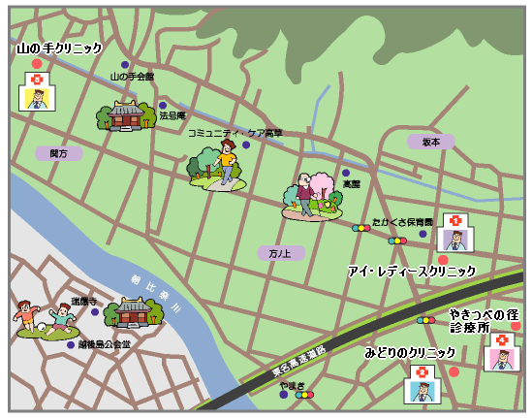
Task: Click the 関方 area label
Action: pos(59,153)
